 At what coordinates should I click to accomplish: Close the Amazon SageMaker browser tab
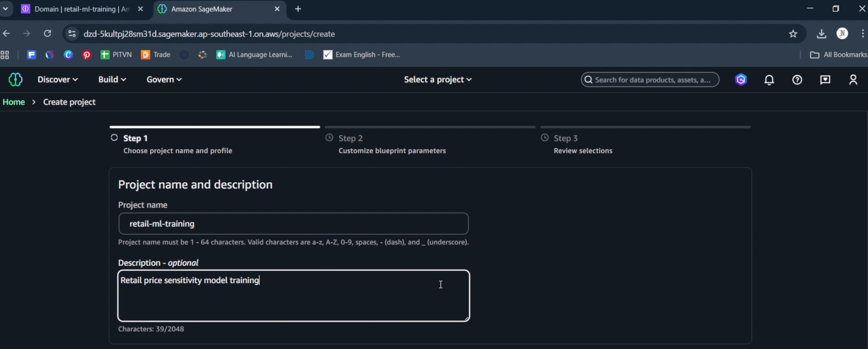[277, 9]
